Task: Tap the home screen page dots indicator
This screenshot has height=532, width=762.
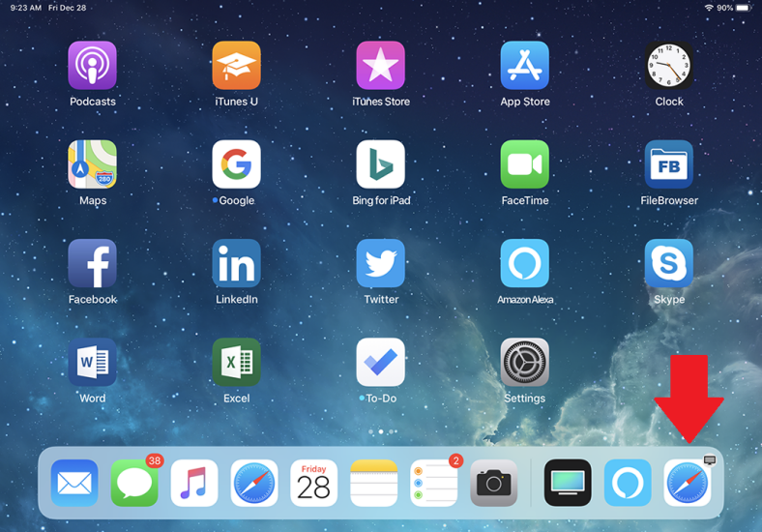Action: 383,431
